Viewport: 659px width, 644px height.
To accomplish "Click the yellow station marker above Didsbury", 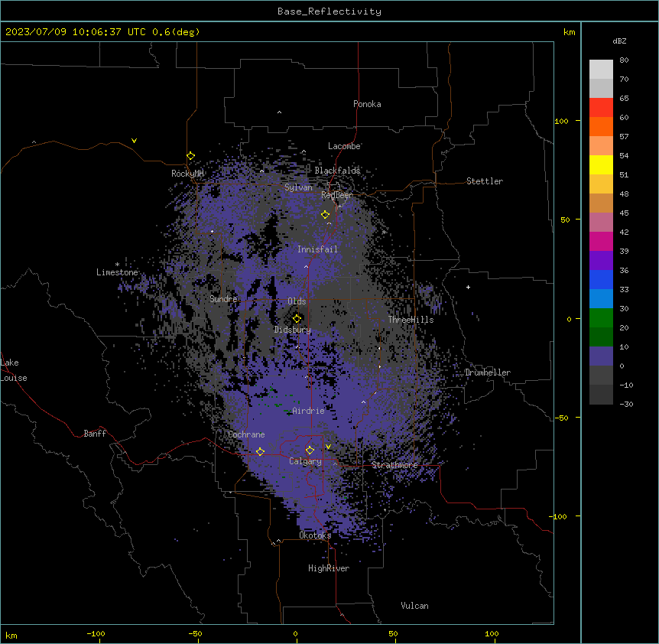I will tap(297, 318).
